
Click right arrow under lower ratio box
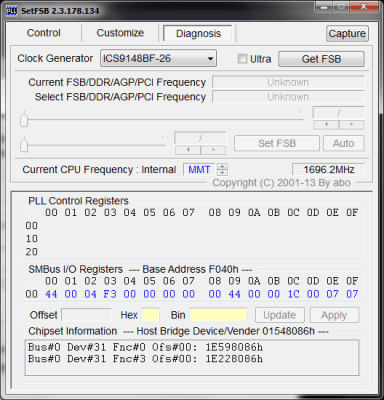click(213, 150)
